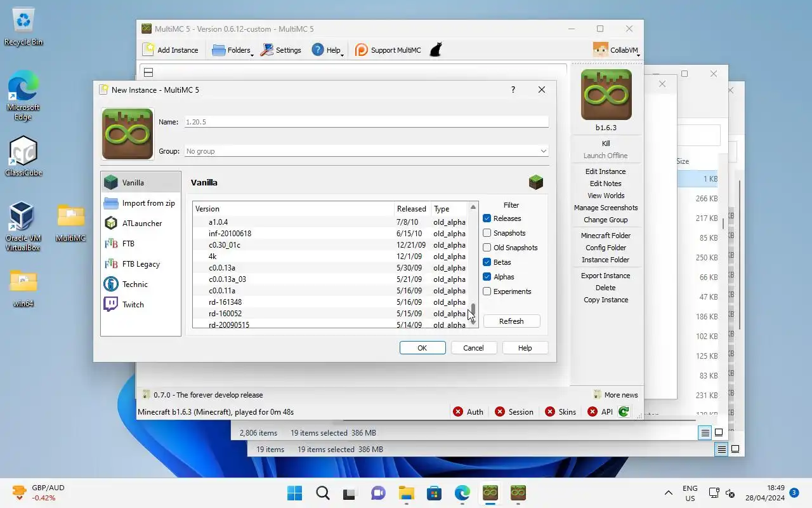Click Manage Screenshots in the side panel

pyautogui.click(x=606, y=208)
